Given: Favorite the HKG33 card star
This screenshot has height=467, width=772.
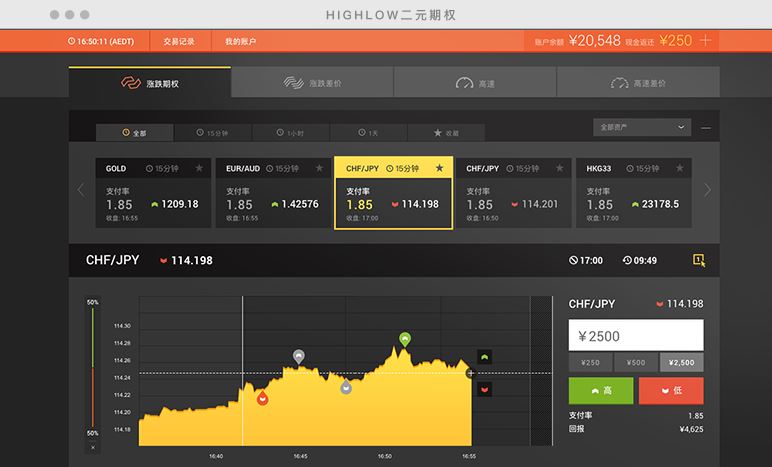Looking at the screenshot, I should tap(679, 168).
